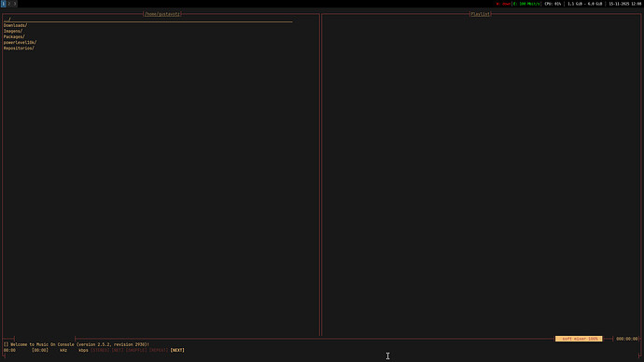Click the memory GiB usage indicator

tap(585, 4)
